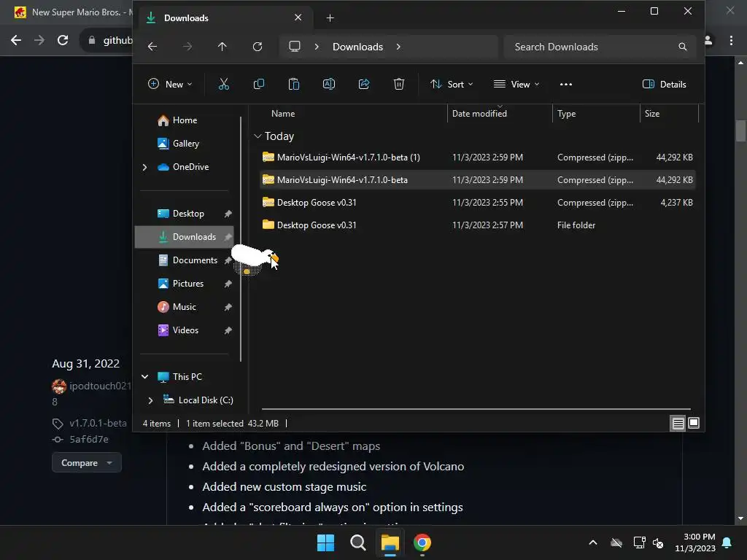This screenshot has height=560, width=747.
Task: Open Chrome three-dot menu
Action: 731,41
